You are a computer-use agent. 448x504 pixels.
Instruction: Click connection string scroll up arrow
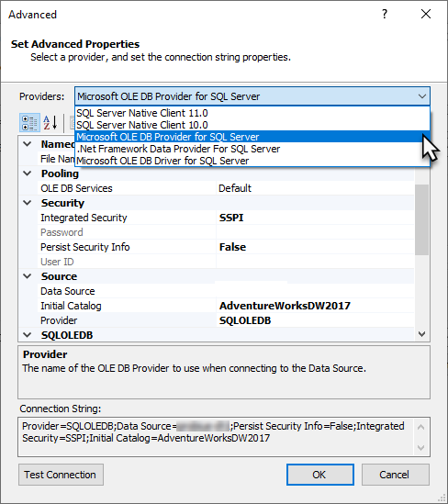(x=421, y=427)
